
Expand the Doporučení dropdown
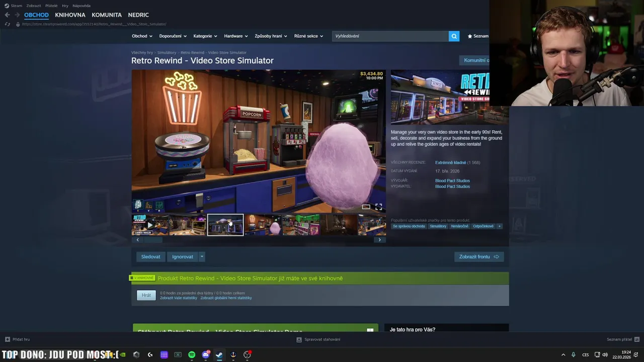click(173, 36)
